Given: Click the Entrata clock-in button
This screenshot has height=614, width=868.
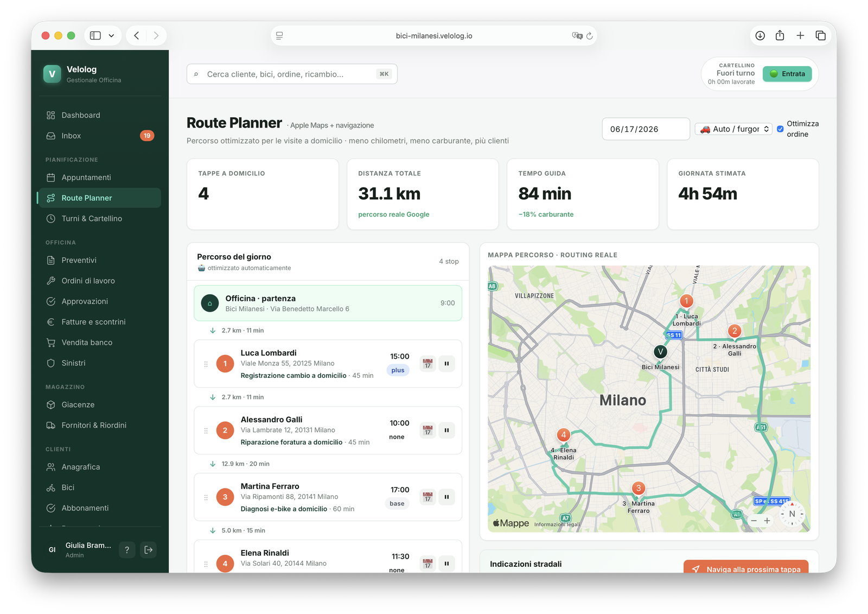Looking at the screenshot, I should [787, 74].
